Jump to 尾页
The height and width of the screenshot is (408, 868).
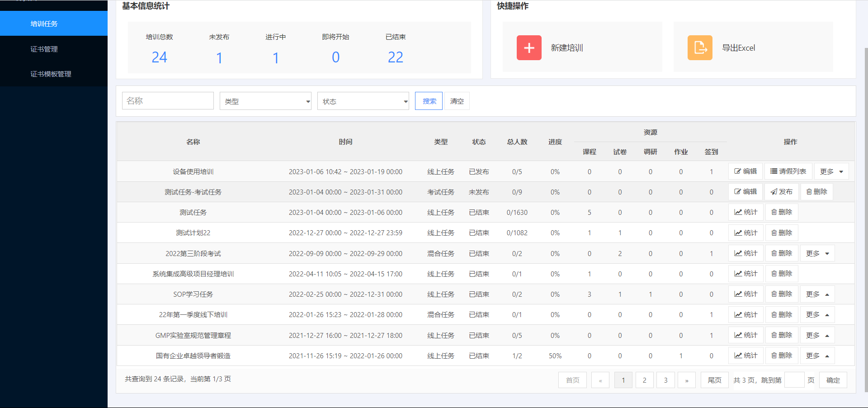click(715, 380)
